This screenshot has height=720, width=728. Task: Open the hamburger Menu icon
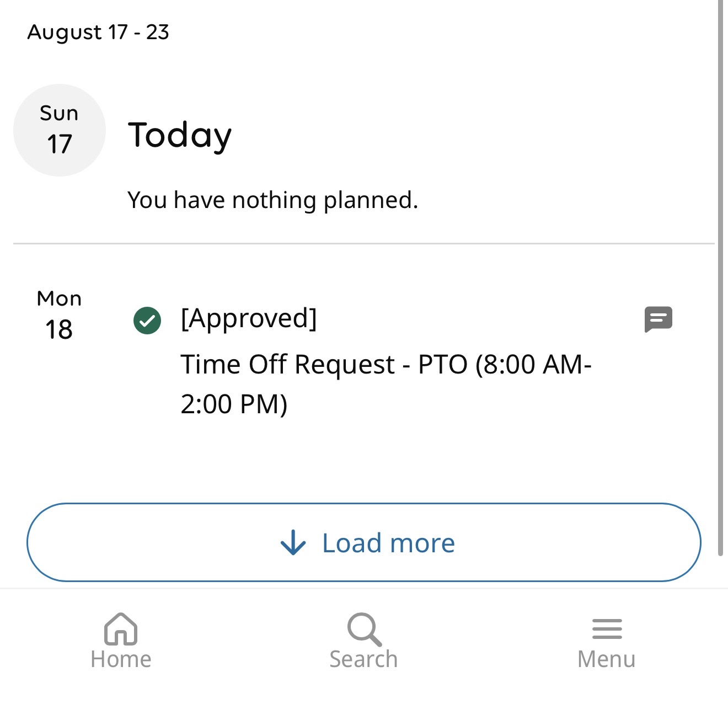coord(607,629)
